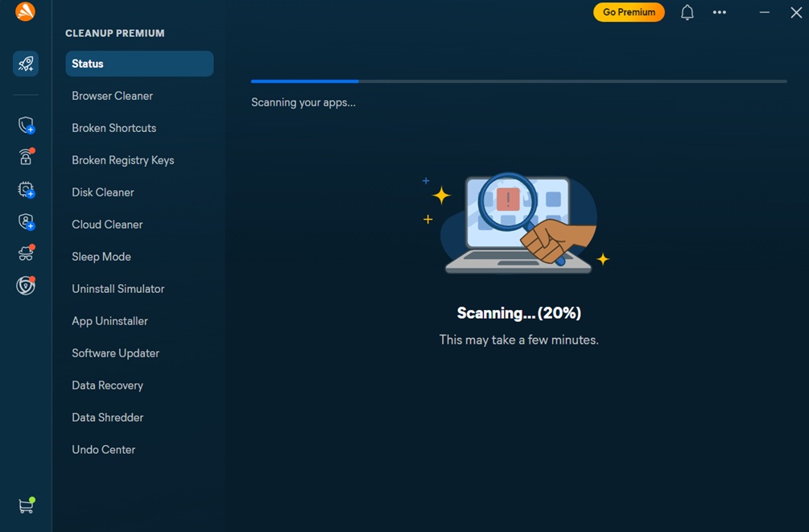Open the globe shield browser icon
Image resolution: width=809 pixels, height=532 pixels.
click(x=26, y=286)
